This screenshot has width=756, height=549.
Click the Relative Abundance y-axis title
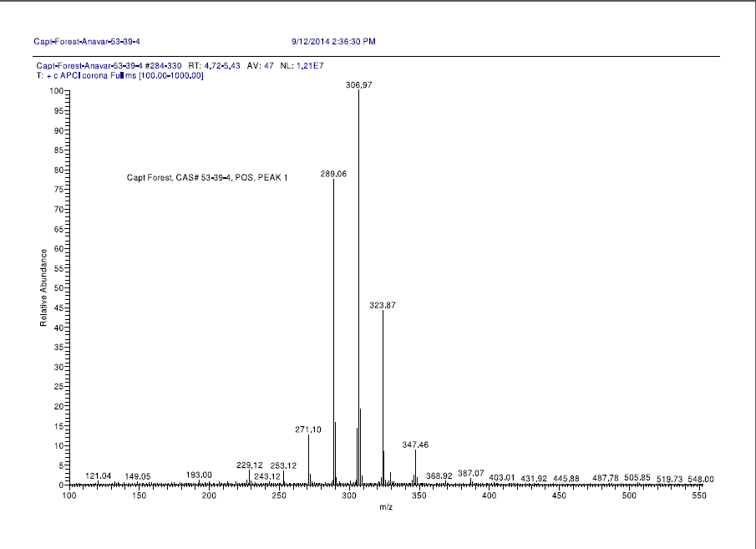click(43, 287)
